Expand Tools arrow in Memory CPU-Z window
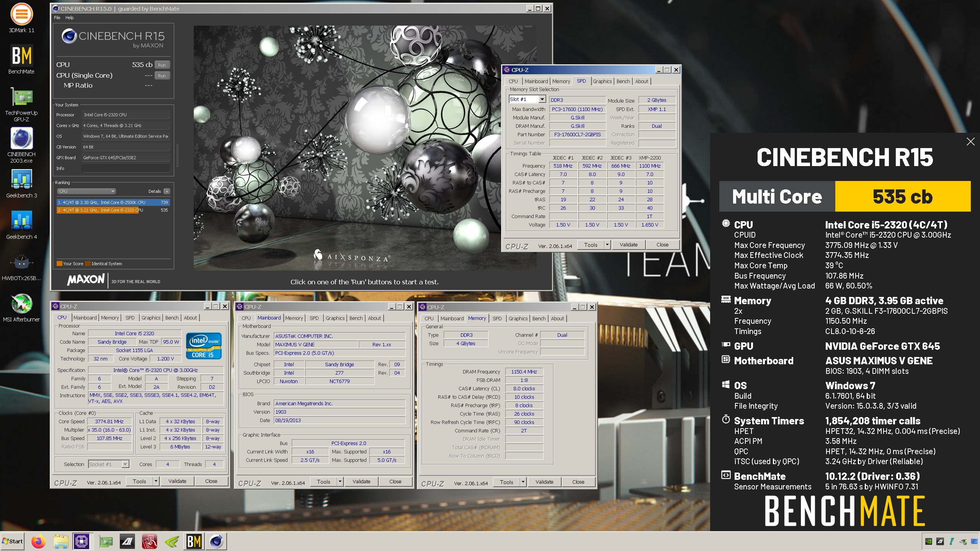Viewport: 980px width, 551px height. click(x=523, y=482)
